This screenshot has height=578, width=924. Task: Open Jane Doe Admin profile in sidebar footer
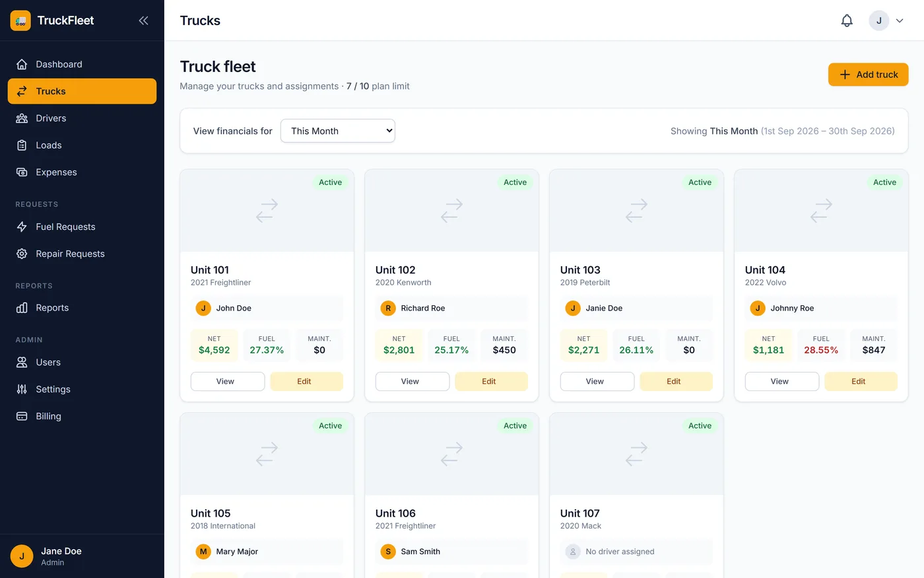point(82,556)
